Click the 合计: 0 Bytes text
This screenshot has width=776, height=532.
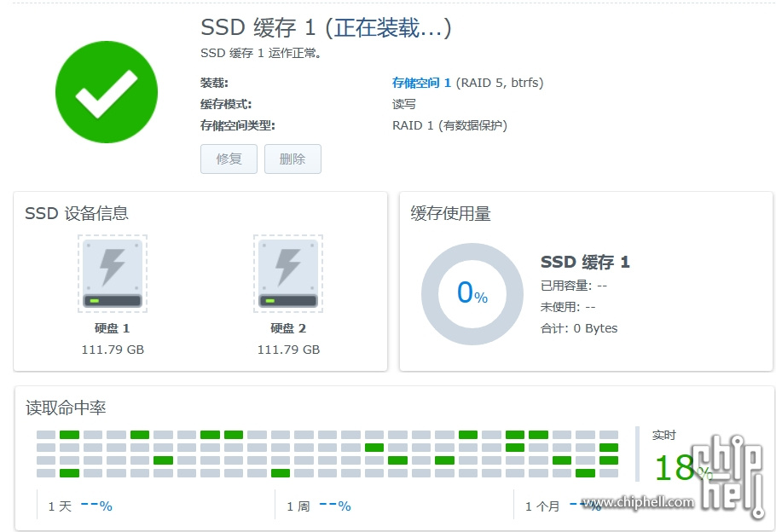pyautogui.click(x=579, y=328)
